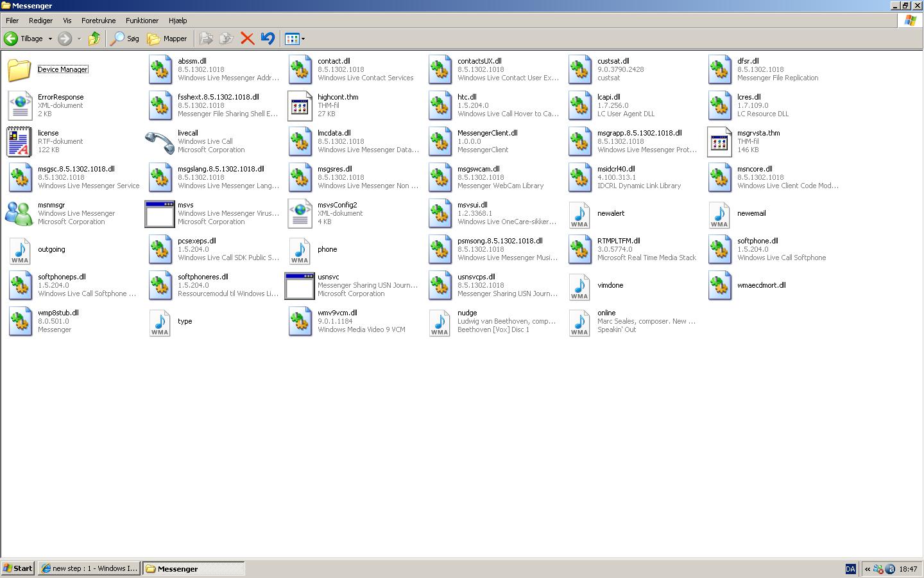Open the Hjælp menu
This screenshot has width=924, height=578.
click(178, 21)
